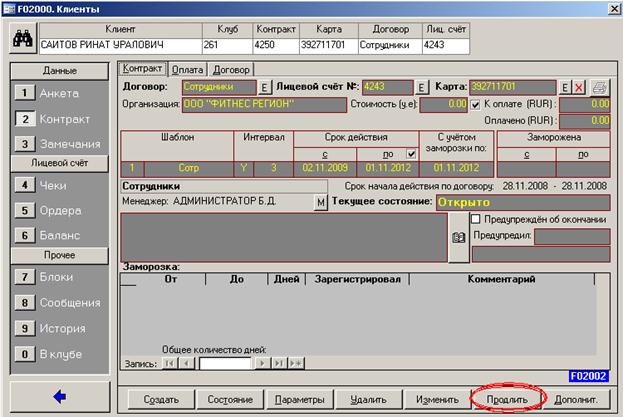
Task: Switch to the Договор tab
Action: pyautogui.click(x=231, y=70)
